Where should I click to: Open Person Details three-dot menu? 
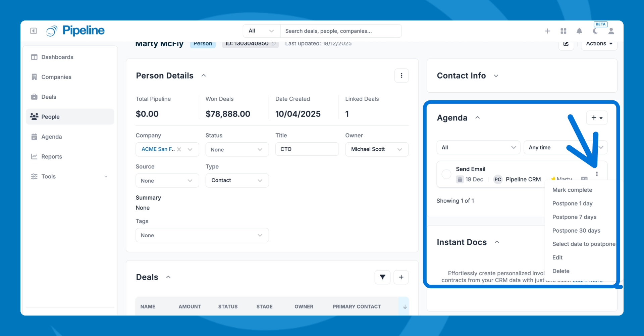(x=401, y=76)
